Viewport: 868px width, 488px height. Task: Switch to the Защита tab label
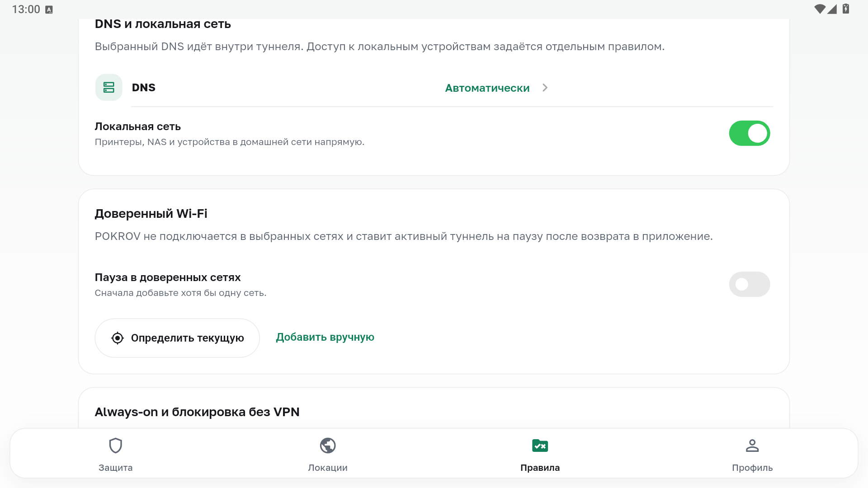tap(116, 468)
